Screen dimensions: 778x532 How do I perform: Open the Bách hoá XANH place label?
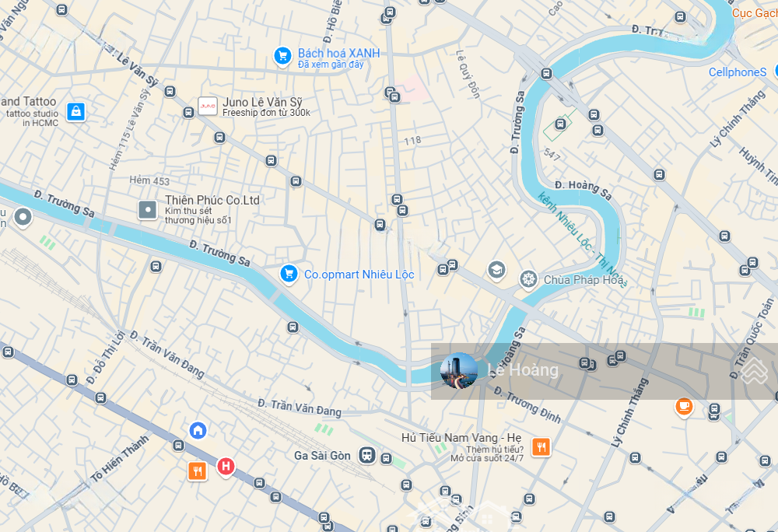pos(339,53)
